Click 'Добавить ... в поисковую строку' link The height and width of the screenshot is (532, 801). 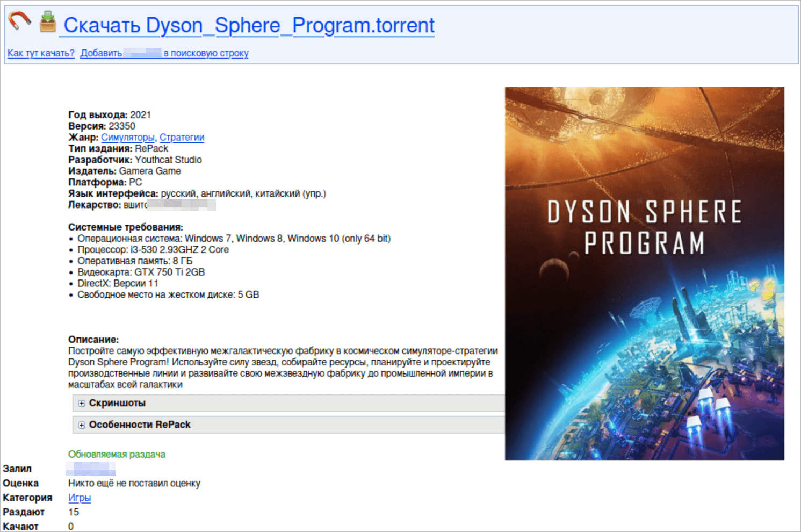(x=164, y=53)
